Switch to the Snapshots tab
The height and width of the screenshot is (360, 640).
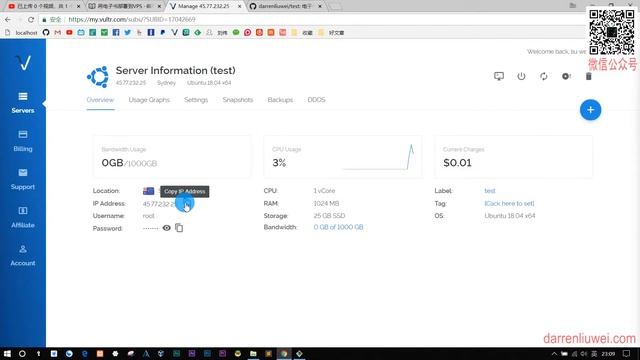238,100
